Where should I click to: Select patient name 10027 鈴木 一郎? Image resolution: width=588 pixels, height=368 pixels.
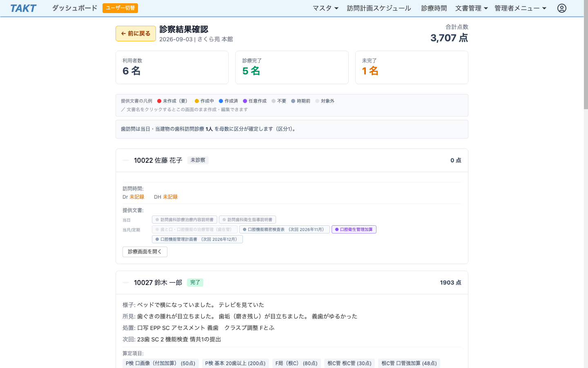(158, 283)
